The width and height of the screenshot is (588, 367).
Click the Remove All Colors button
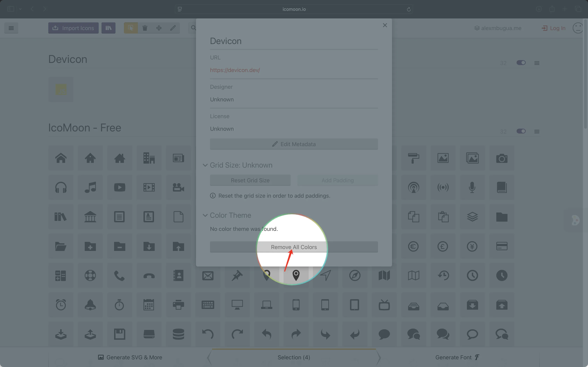[x=294, y=247]
